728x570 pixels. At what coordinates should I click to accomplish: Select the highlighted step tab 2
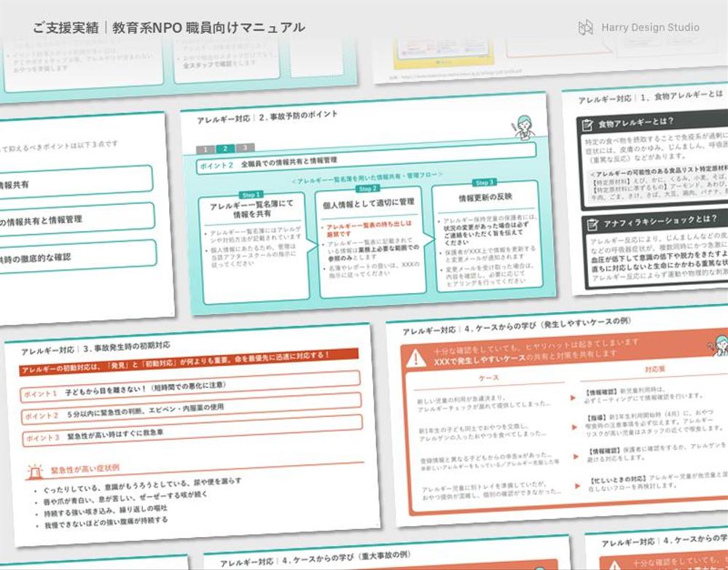[x=225, y=149]
